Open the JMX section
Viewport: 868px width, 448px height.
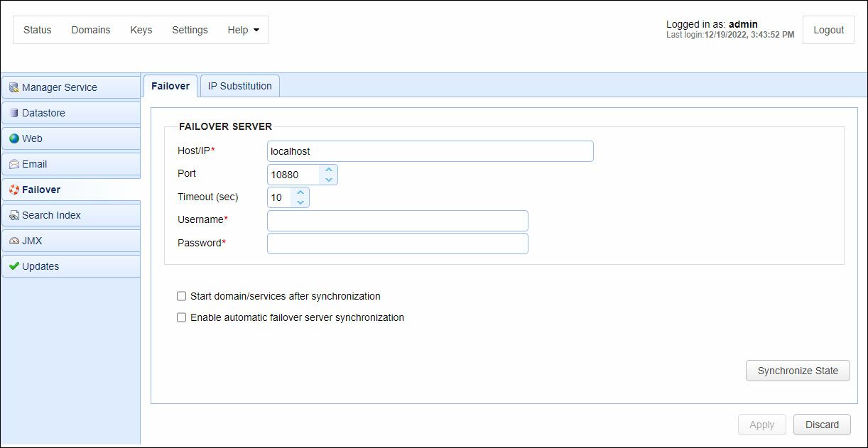pyautogui.click(x=71, y=241)
